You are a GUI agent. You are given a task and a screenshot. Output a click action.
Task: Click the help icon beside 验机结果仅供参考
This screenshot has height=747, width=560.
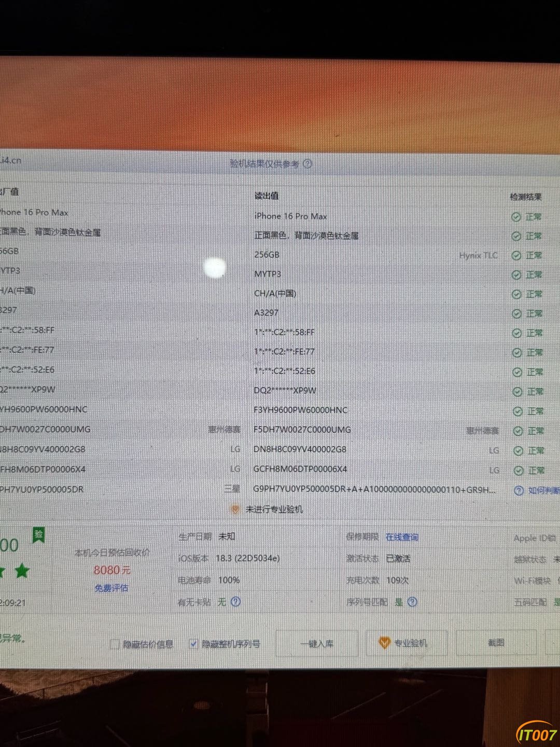[307, 164]
